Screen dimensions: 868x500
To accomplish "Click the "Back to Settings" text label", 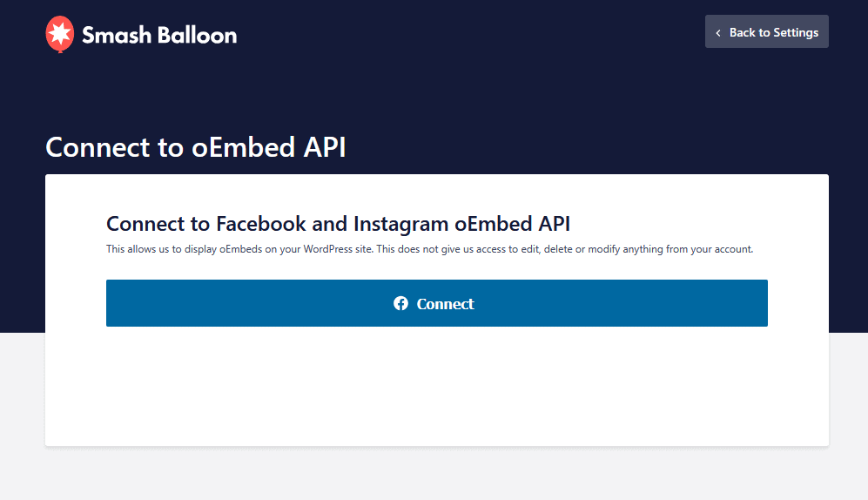I will (774, 32).
